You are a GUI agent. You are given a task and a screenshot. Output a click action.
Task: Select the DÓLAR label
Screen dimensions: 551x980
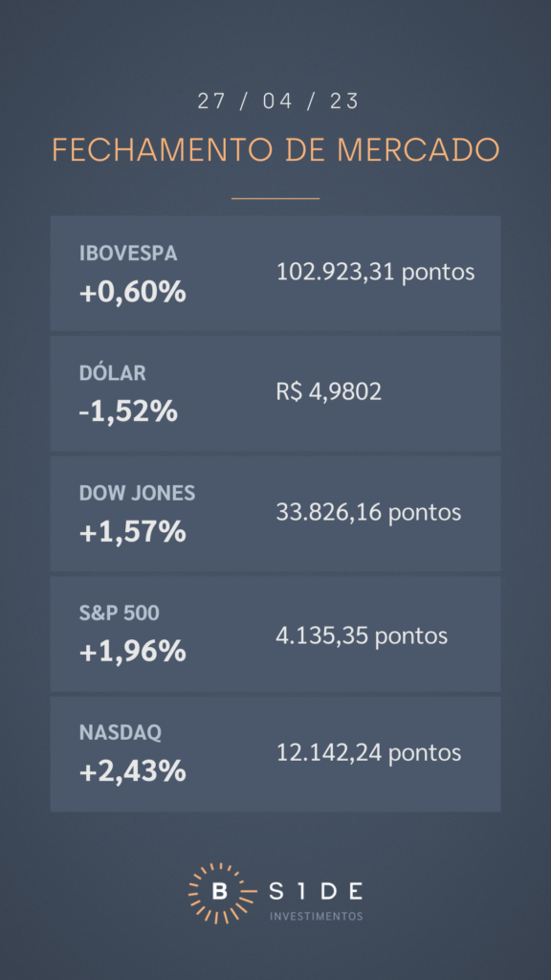coord(113,373)
